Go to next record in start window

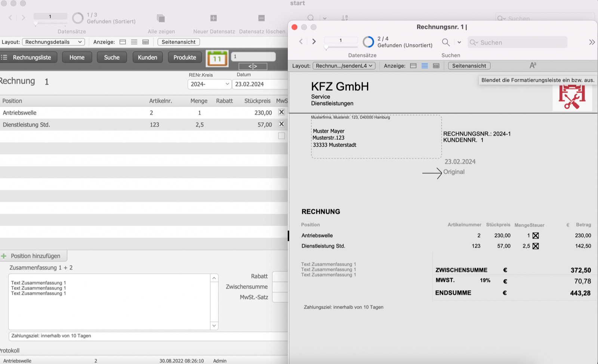point(23,18)
